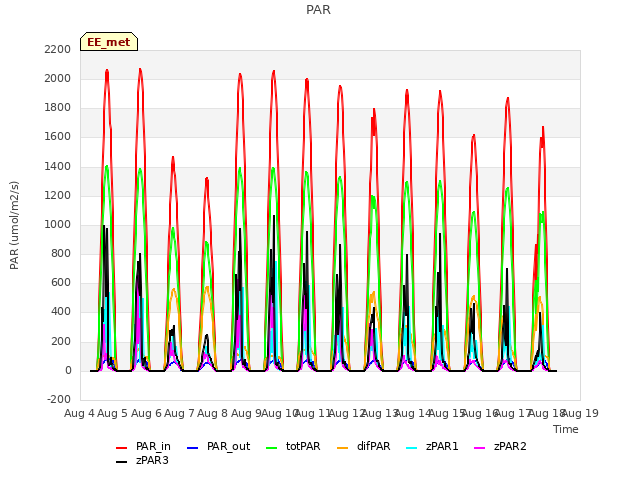
Task: Click the Aug 10 black zPAR3 spike
Action: [274, 216]
